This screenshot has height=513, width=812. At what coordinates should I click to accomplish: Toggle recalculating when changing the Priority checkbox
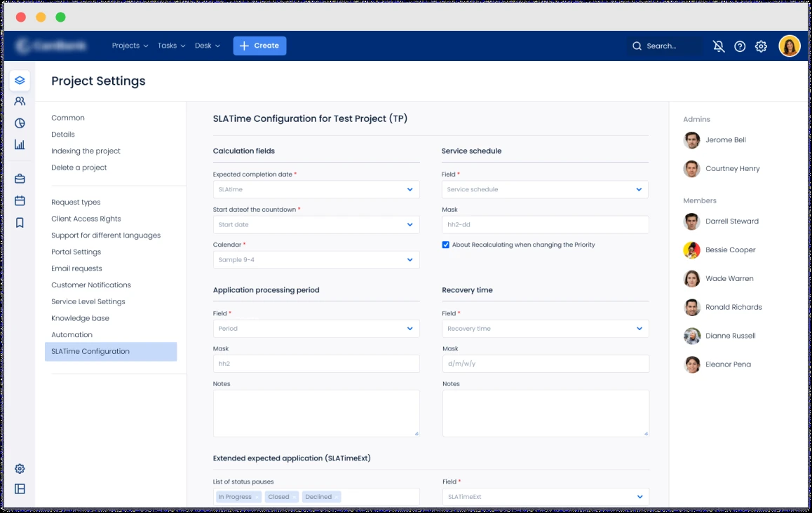445,245
